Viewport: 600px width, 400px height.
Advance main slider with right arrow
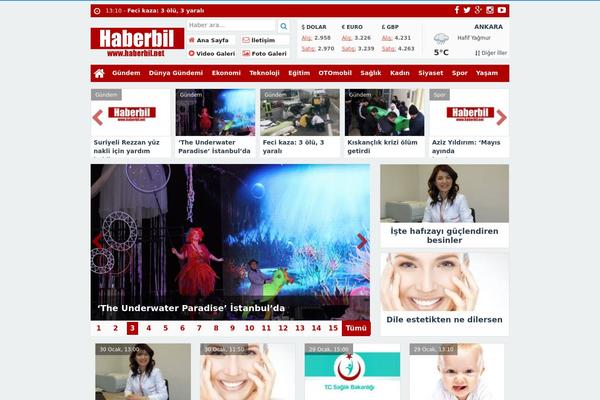(x=362, y=241)
